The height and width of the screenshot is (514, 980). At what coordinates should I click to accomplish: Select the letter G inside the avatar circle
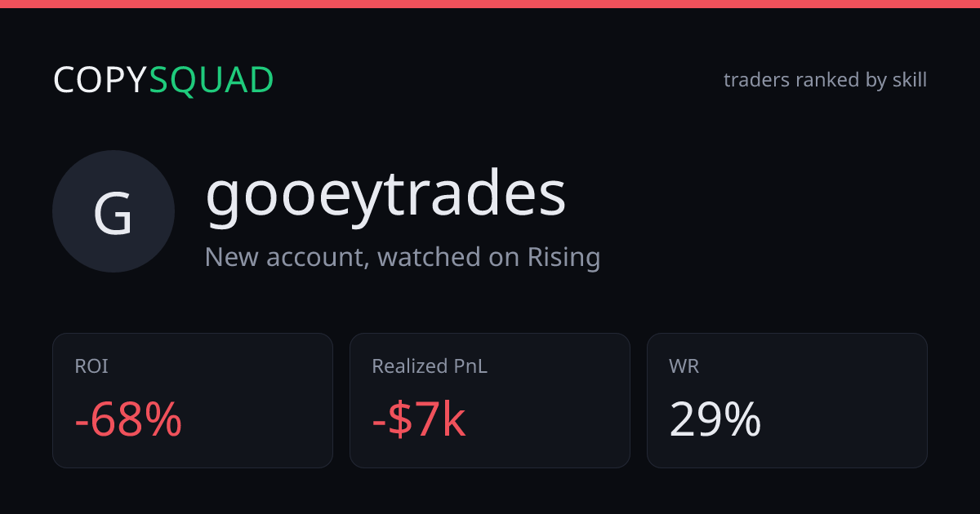pyautogui.click(x=114, y=214)
